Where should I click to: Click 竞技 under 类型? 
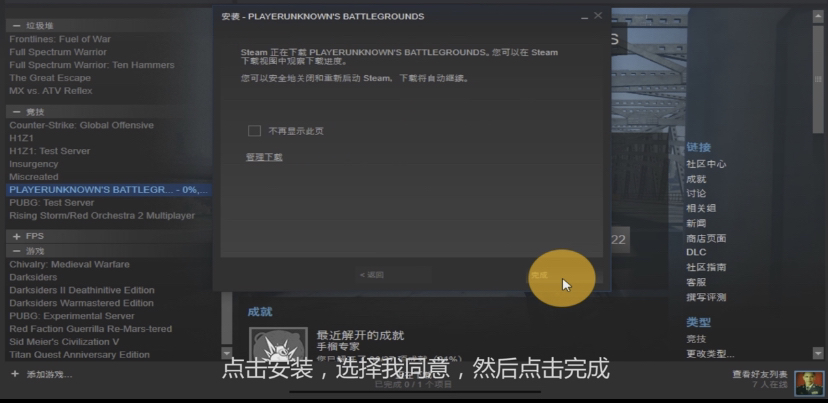(x=696, y=339)
